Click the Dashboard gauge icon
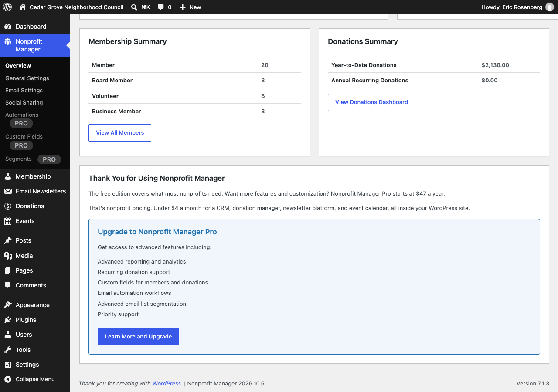Image resolution: width=558 pixels, height=392 pixels. click(8, 27)
